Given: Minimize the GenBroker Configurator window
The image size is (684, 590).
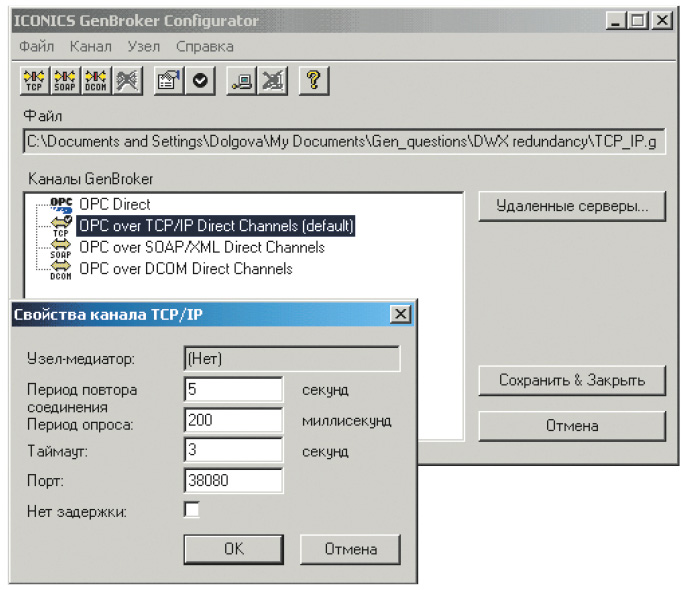Looking at the screenshot, I should [x=616, y=20].
